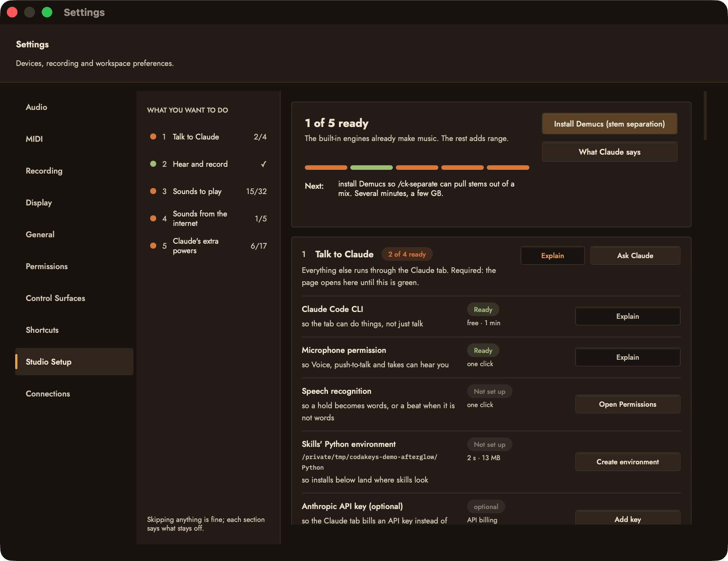
Task: Click the Ask Claude button
Action: click(x=635, y=255)
